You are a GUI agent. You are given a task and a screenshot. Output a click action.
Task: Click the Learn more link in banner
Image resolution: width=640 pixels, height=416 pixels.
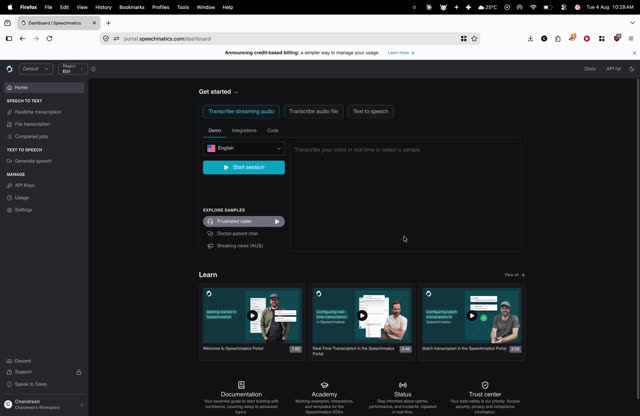coord(401,53)
